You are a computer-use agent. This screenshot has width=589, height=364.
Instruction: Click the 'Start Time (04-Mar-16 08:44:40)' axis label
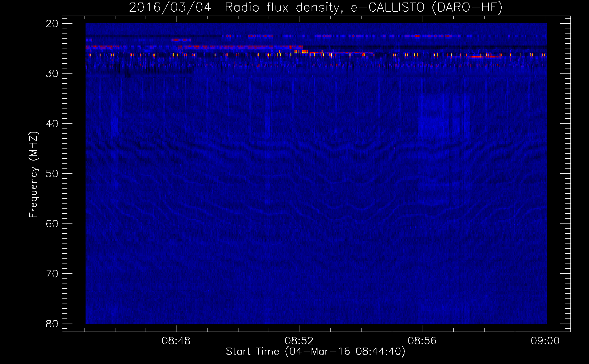316,352
